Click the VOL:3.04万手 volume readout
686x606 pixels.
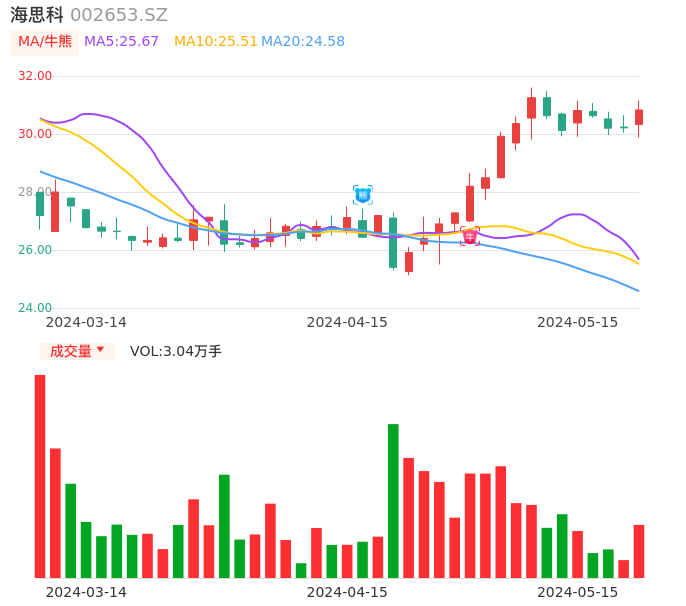coord(176,351)
